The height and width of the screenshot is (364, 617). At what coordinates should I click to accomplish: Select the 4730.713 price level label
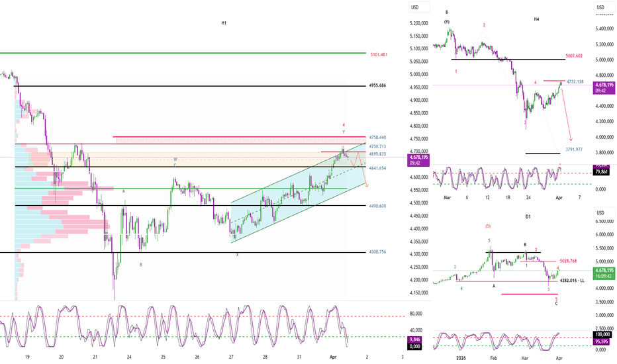pyautogui.click(x=377, y=147)
